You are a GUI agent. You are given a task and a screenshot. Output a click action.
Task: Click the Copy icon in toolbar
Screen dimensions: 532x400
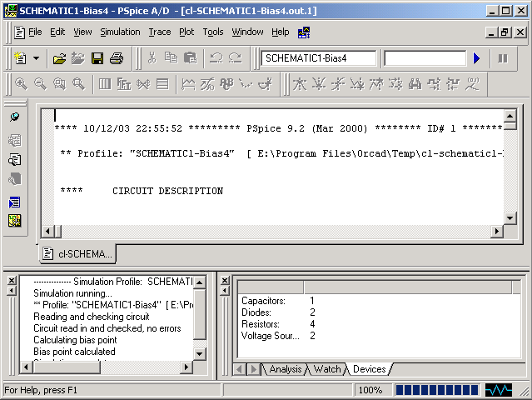coord(171,58)
